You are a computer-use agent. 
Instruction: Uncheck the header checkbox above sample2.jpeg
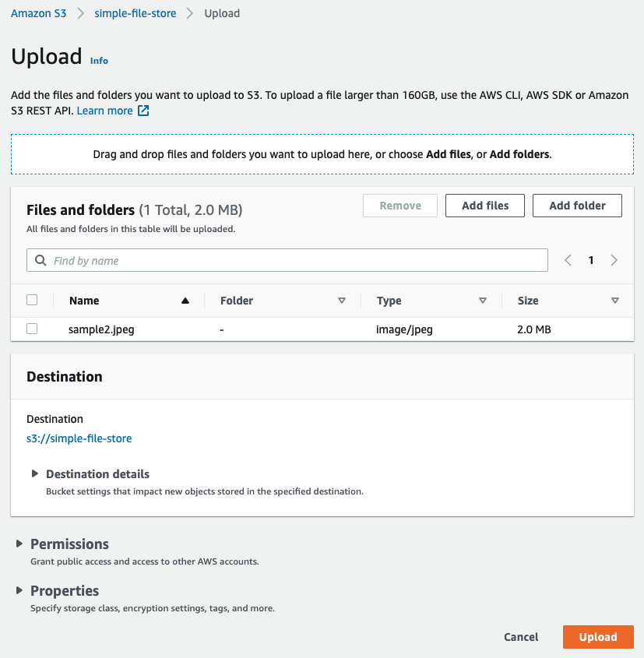(32, 300)
